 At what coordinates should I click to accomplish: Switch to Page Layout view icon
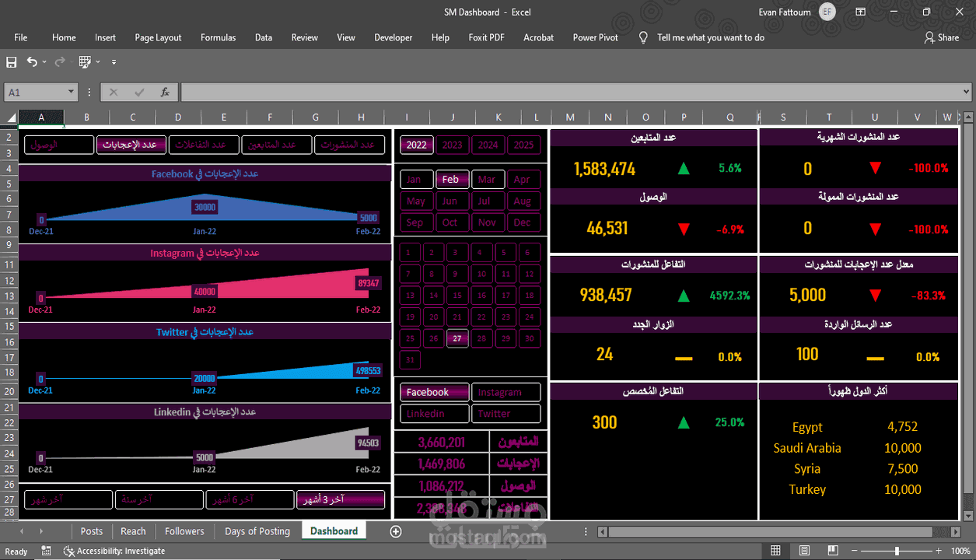point(805,551)
